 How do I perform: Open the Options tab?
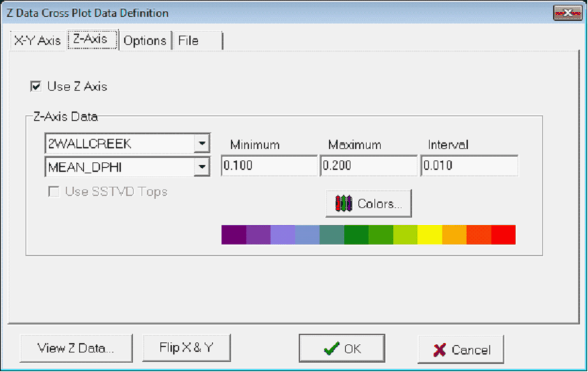pos(144,40)
